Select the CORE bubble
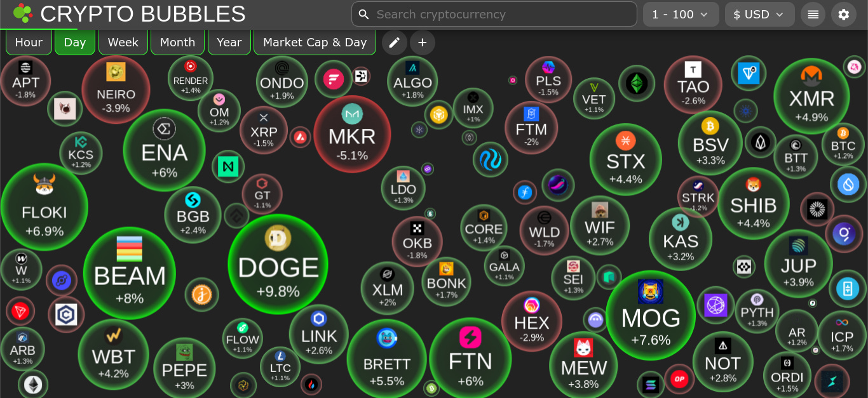This screenshot has width=868, height=398. 484,228
